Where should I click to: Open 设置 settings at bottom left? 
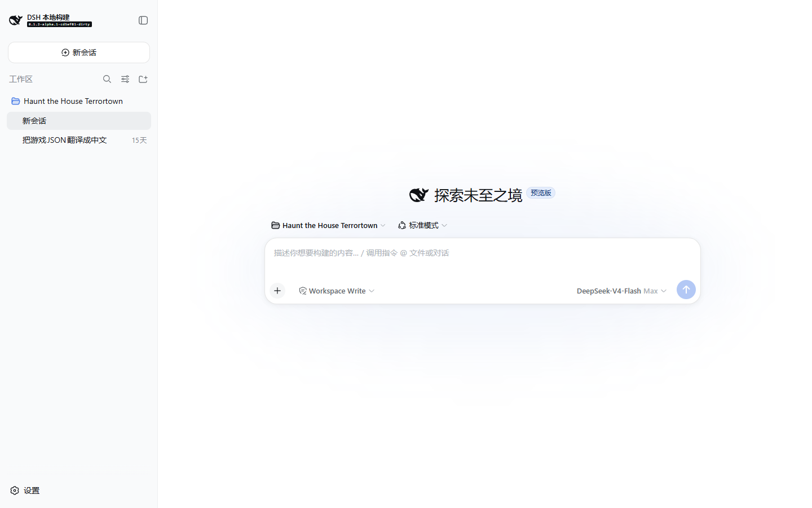(25, 491)
